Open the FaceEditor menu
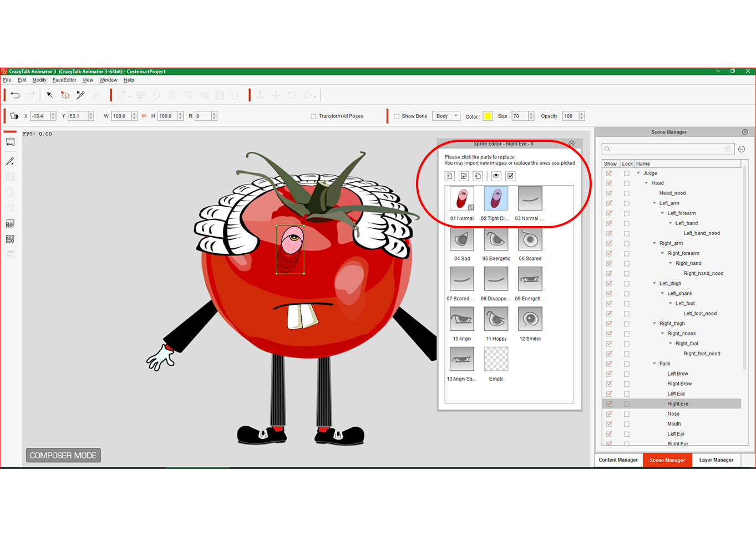The width and height of the screenshot is (756, 537). (64, 80)
